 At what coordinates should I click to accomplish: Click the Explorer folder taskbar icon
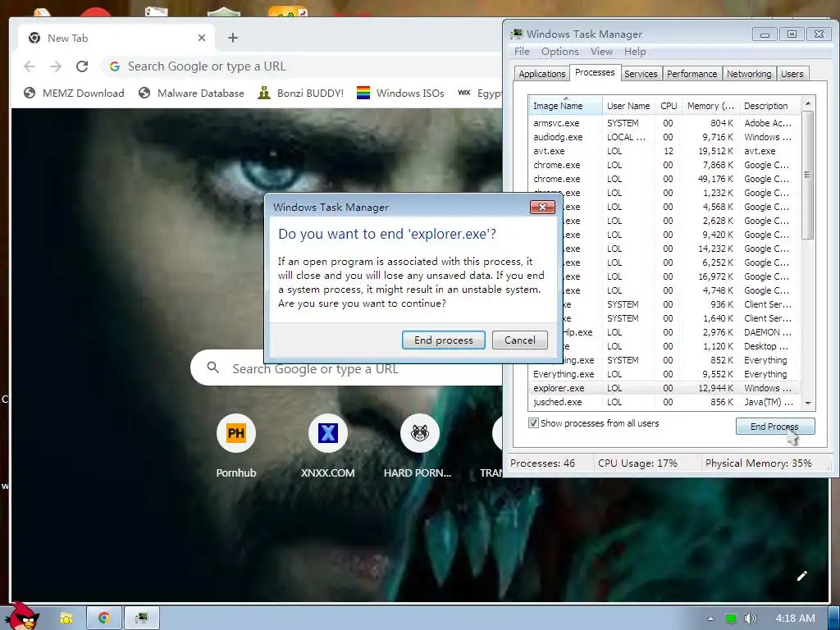click(66, 619)
